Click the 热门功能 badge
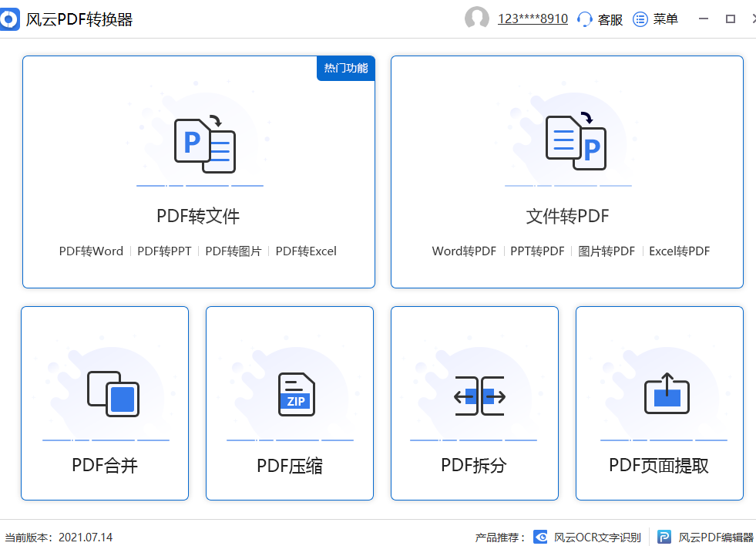 pyautogui.click(x=346, y=68)
